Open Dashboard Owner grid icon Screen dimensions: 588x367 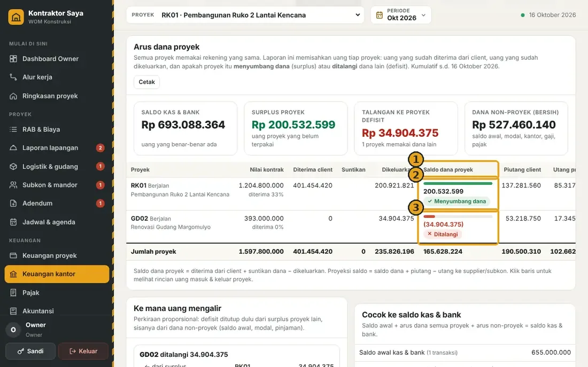click(x=13, y=58)
